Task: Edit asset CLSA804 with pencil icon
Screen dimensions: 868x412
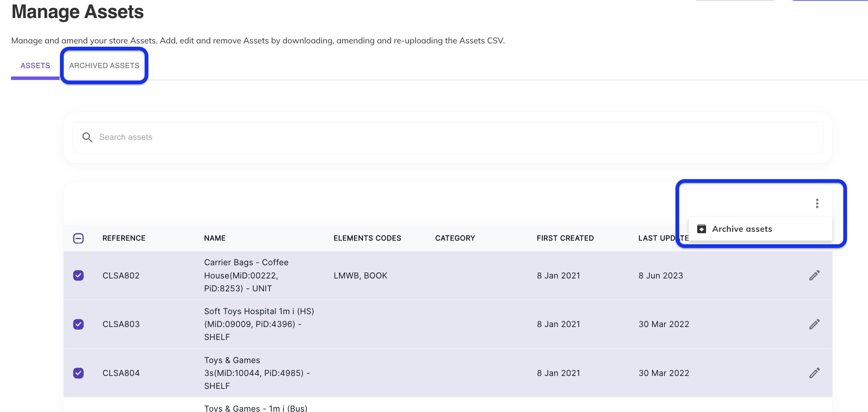Action: point(814,373)
